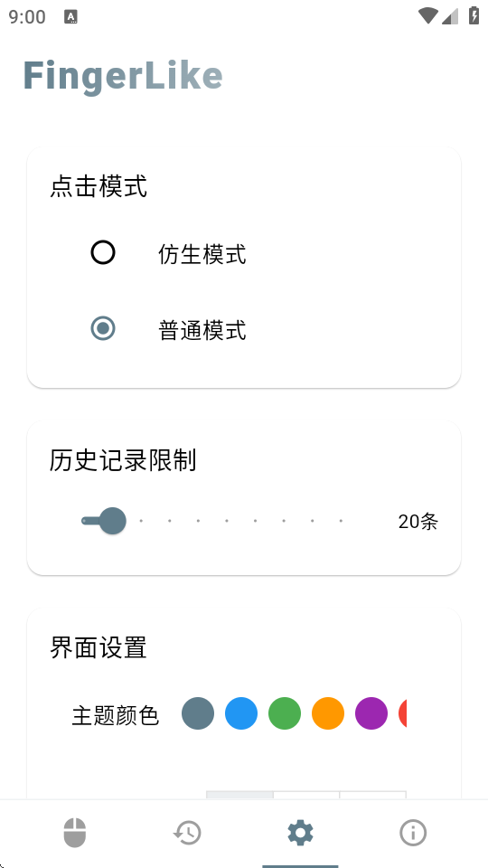Image resolution: width=488 pixels, height=868 pixels.
Task: Tap the Wi-Fi status bar icon
Action: [427, 16]
